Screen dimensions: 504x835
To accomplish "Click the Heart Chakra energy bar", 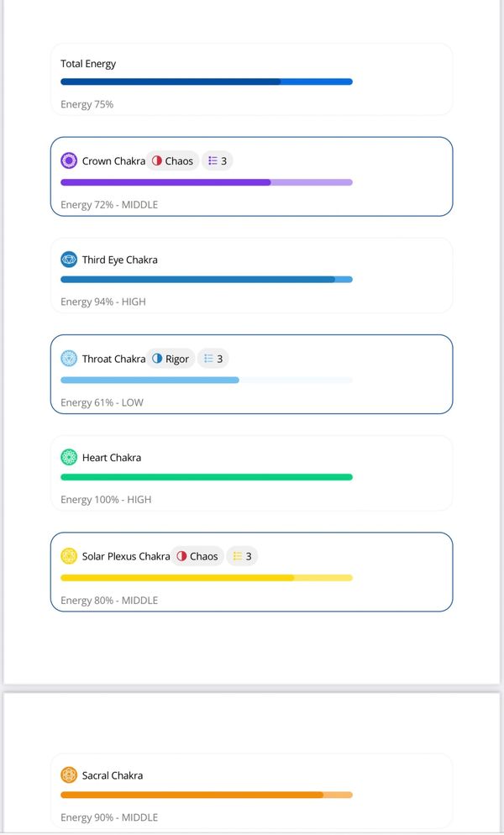I will [207, 477].
